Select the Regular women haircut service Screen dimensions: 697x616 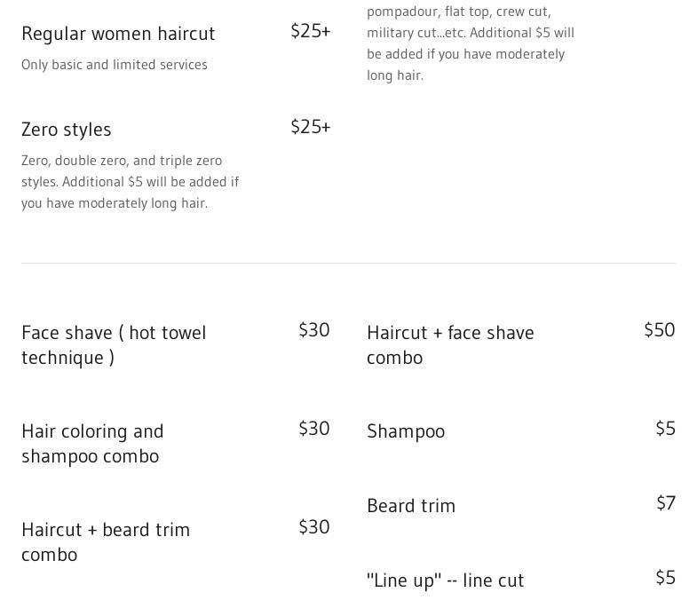[118, 34]
